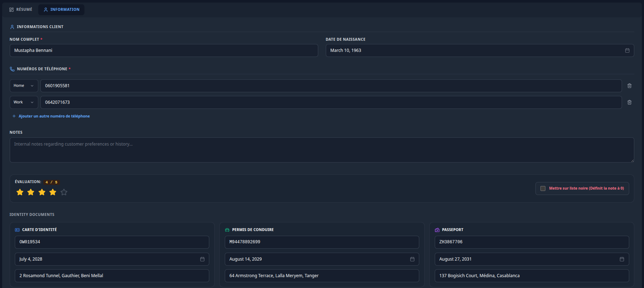The width and height of the screenshot is (644, 288).
Task: Click the date of birth field March 10, 1963
Action: coord(480,50)
